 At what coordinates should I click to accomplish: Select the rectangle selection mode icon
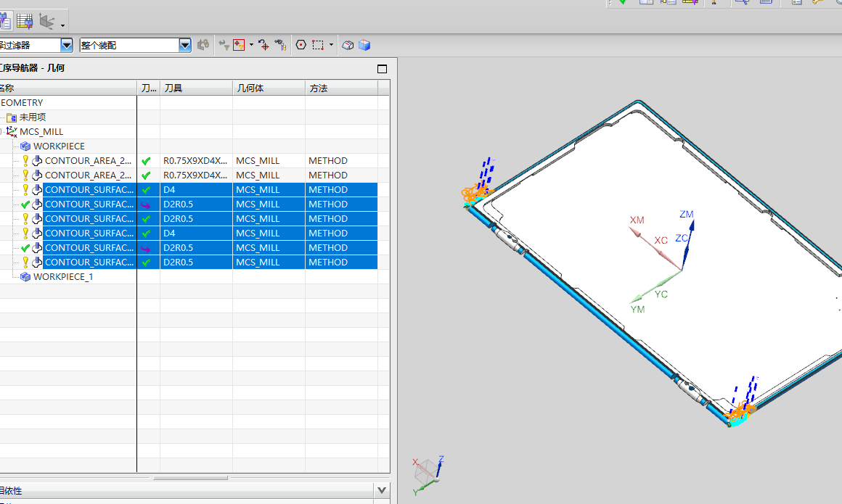[x=319, y=45]
